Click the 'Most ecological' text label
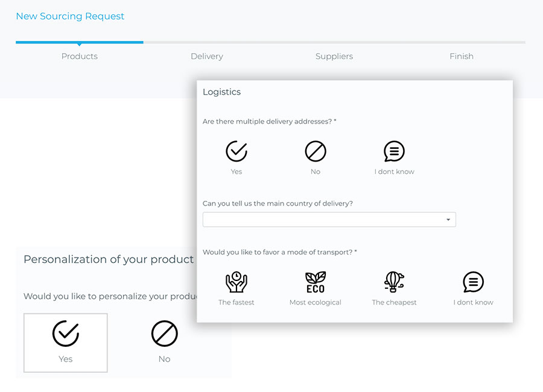543x392 pixels. [x=315, y=302]
